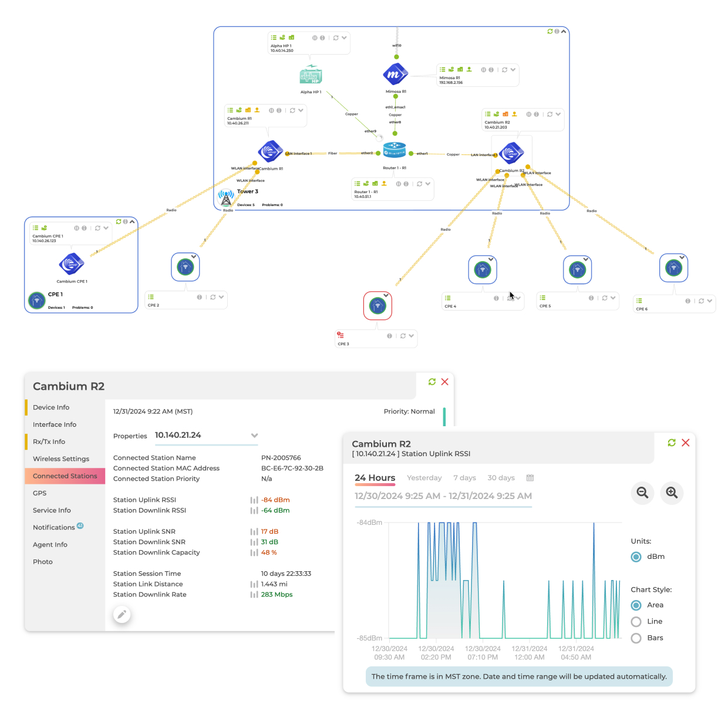Select the Cambium R2 radio device icon

click(x=511, y=153)
